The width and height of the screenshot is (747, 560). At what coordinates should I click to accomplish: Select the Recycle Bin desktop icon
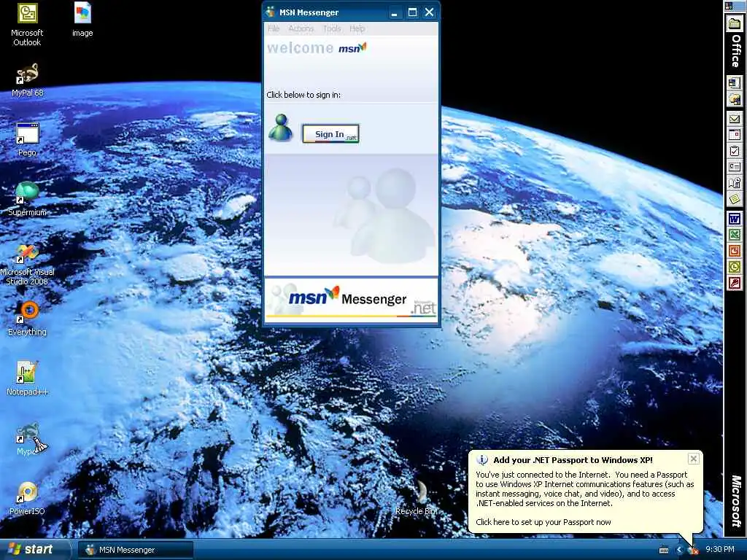point(416,498)
